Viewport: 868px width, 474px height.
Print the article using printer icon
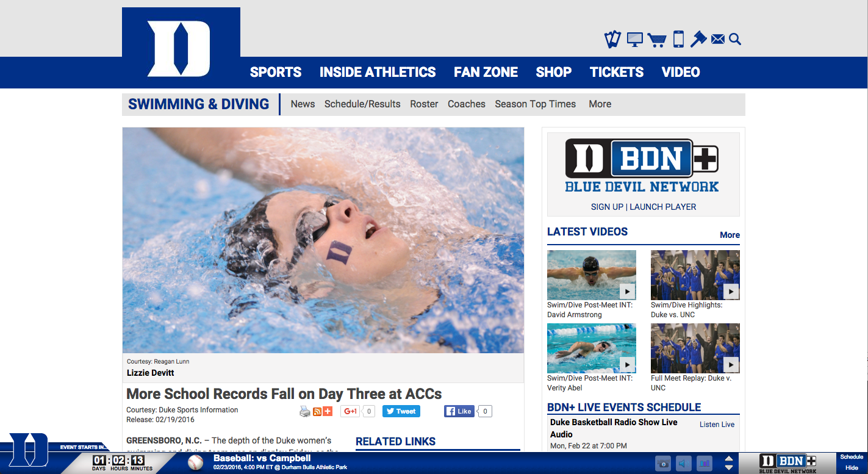tap(305, 411)
